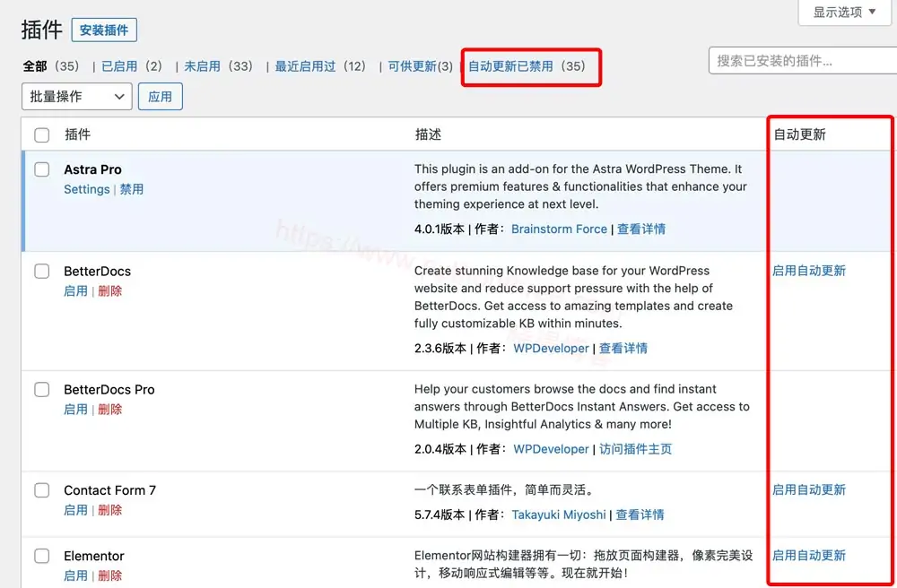Check the select-all checkbox in table header

click(x=40, y=134)
